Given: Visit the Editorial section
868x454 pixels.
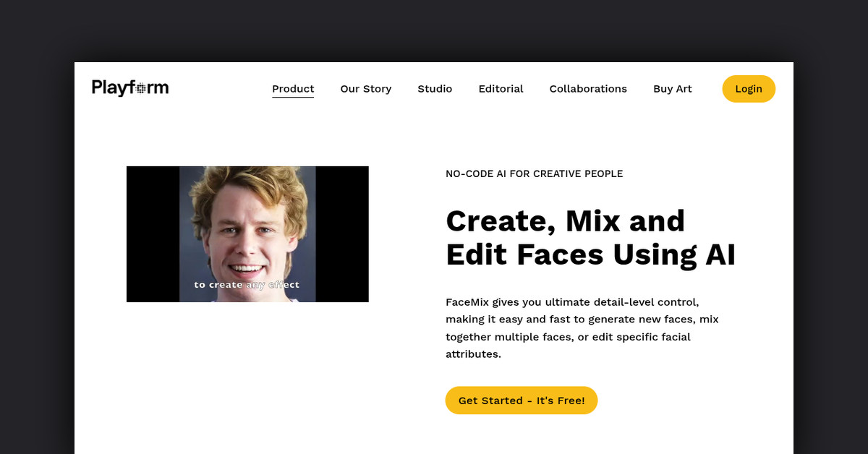Looking at the screenshot, I should tap(501, 88).
